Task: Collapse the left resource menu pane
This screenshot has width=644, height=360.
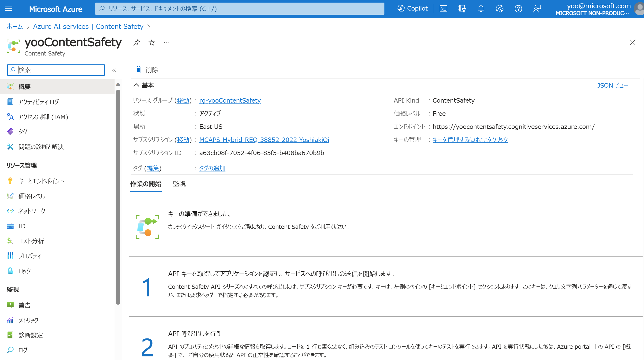Action: (x=114, y=70)
